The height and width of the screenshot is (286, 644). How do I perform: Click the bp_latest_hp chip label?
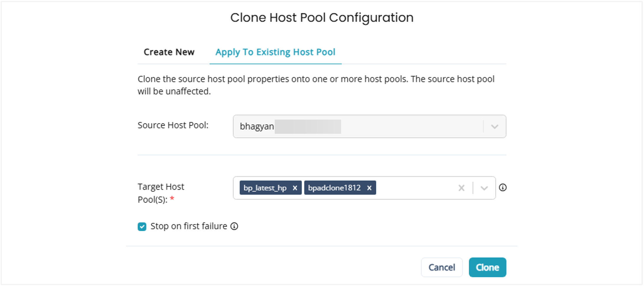(x=265, y=188)
